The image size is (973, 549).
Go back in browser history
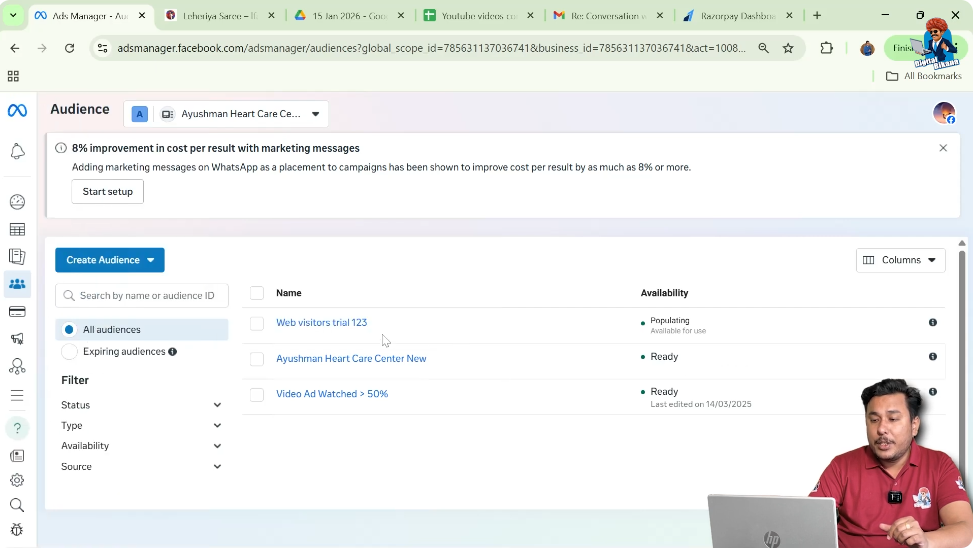[x=15, y=48]
